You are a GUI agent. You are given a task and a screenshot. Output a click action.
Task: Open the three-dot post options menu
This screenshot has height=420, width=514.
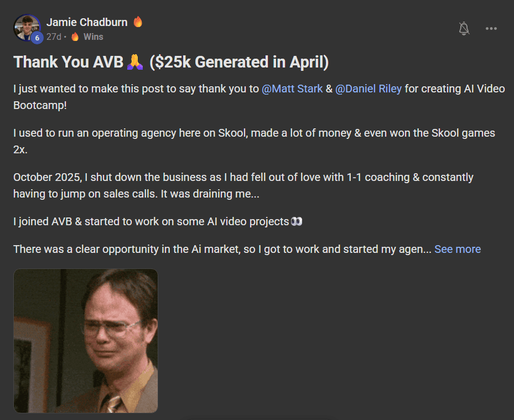coord(491,29)
